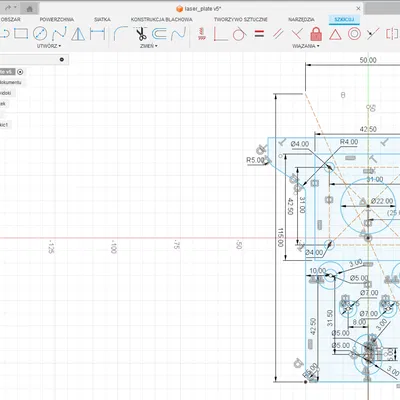The image size is (400, 400).
Task: Apply the Symmetry constraint
Action: [x=393, y=34]
